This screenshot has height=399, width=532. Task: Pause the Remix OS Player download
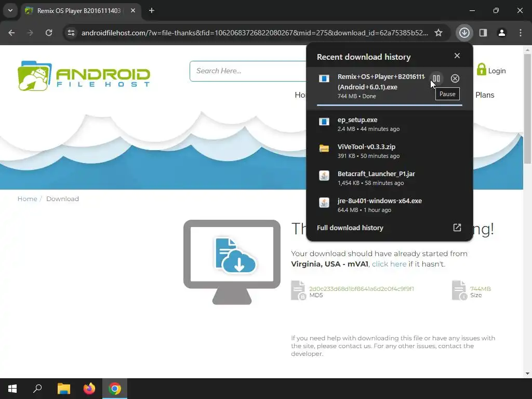436,79
